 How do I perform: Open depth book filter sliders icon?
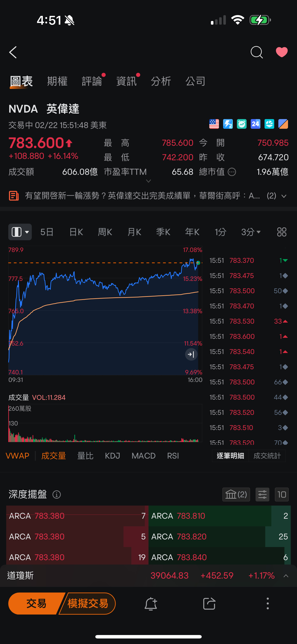click(x=262, y=495)
